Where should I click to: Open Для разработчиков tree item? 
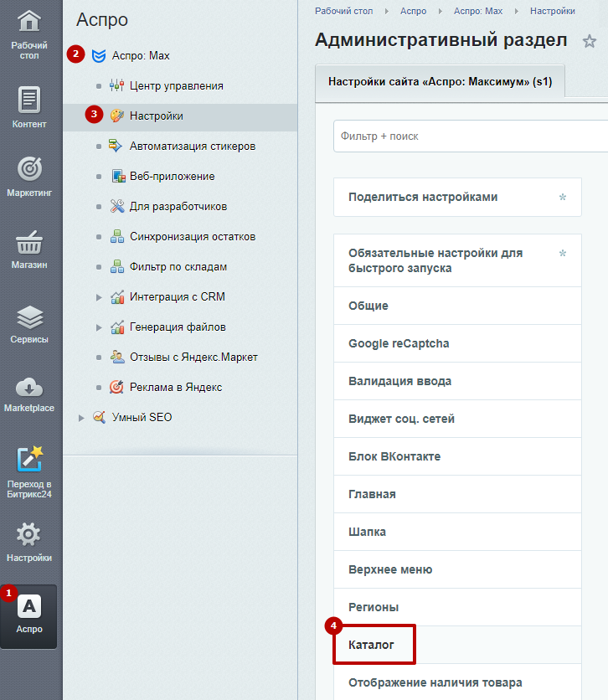coord(178,206)
